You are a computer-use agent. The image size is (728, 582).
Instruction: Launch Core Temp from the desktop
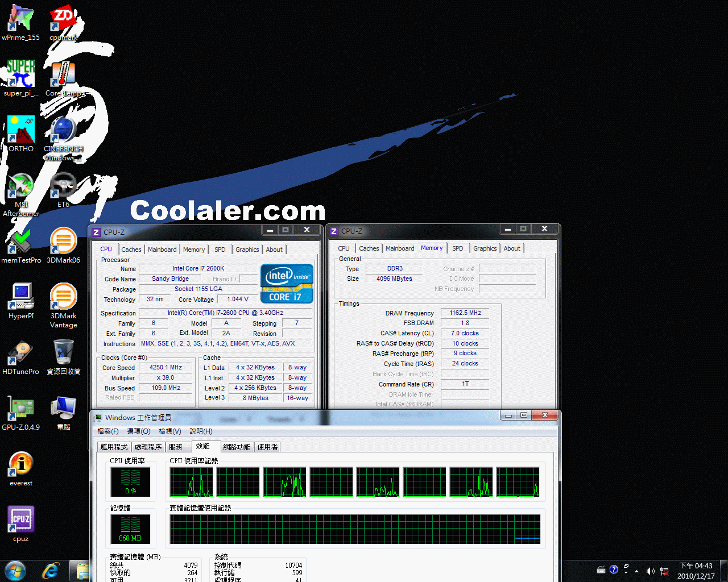coord(63,78)
